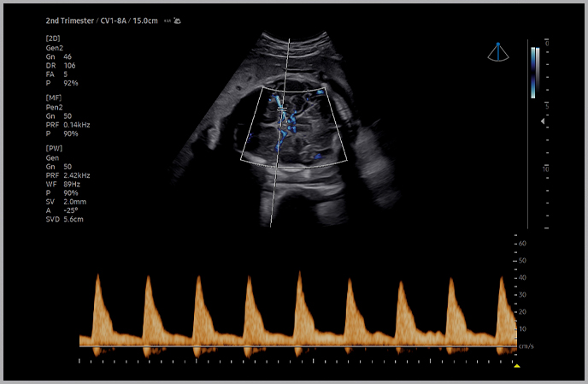Click the 2nd Trimester preset title
This screenshot has width=588, height=384.
(70, 20)
